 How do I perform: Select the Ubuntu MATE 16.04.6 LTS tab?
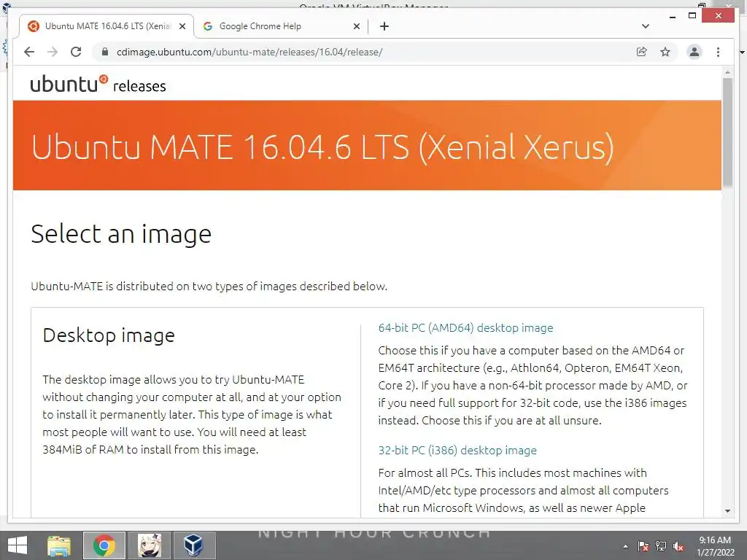coord(107,26)
